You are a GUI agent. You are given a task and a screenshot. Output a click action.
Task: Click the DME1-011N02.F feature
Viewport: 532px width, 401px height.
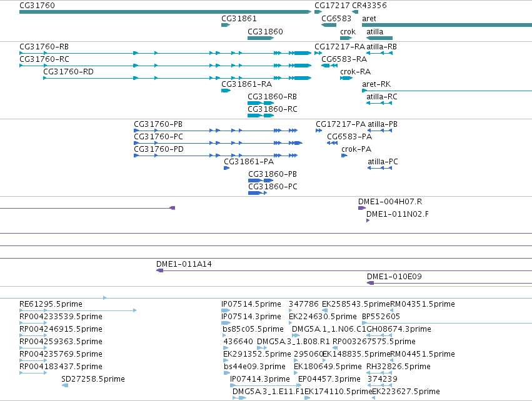[368, 220]
